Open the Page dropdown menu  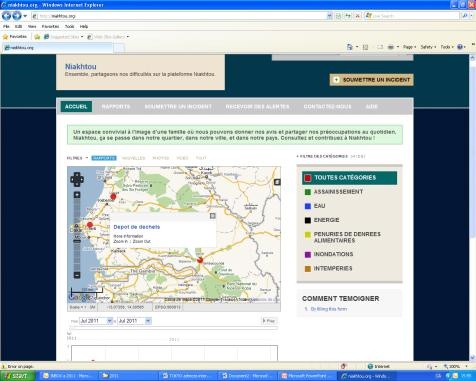pos(409,47)
